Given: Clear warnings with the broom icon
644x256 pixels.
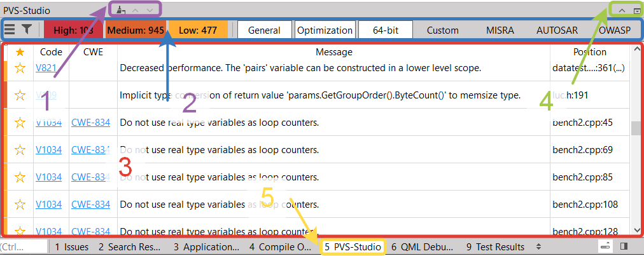Looking at the screenshot, I should [x=120, y=10].
